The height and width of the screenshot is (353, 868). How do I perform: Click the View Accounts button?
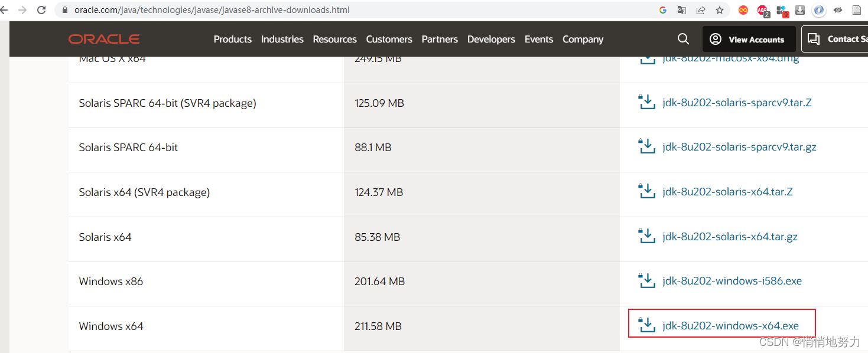[x=749, y=39]
